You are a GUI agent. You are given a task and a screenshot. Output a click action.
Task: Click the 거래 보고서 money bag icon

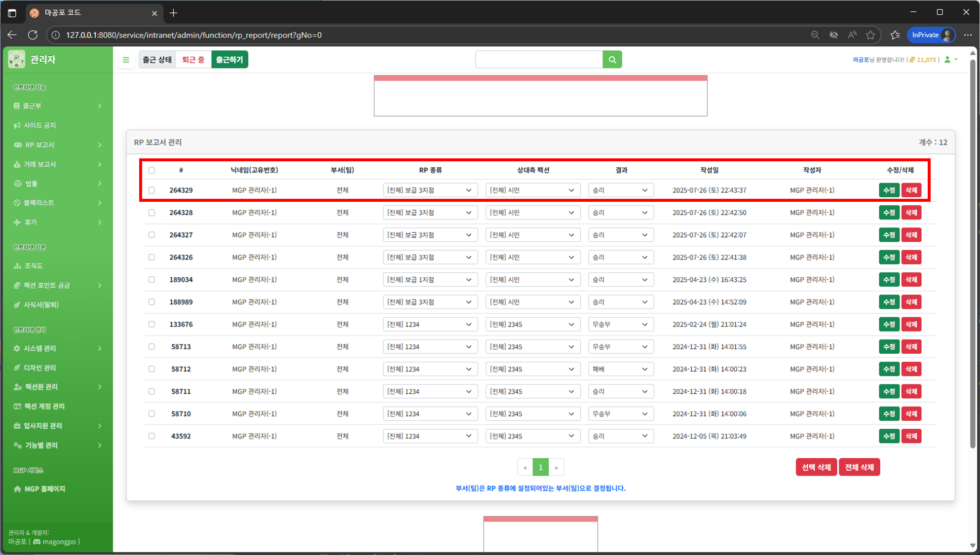click(x=17, y=164)
